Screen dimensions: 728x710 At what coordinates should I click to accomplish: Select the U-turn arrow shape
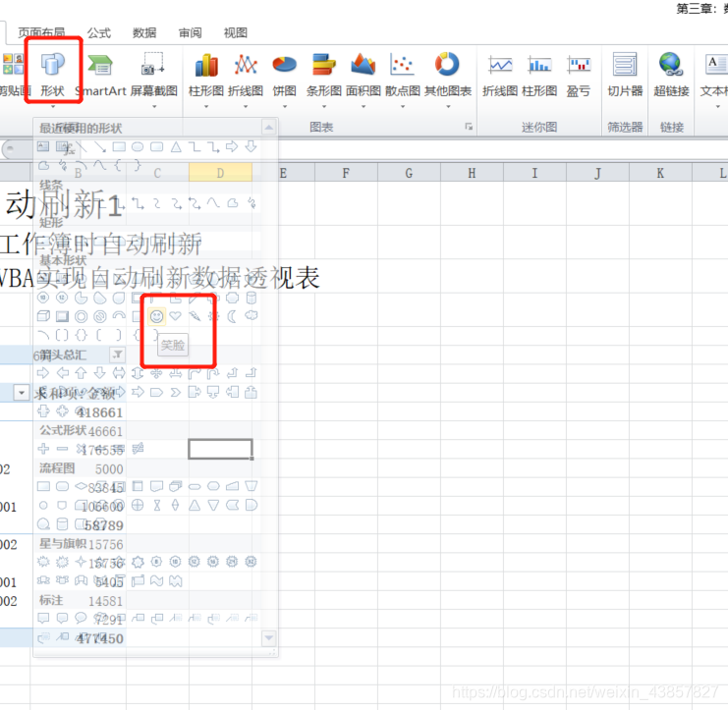[x=213, y=372]
